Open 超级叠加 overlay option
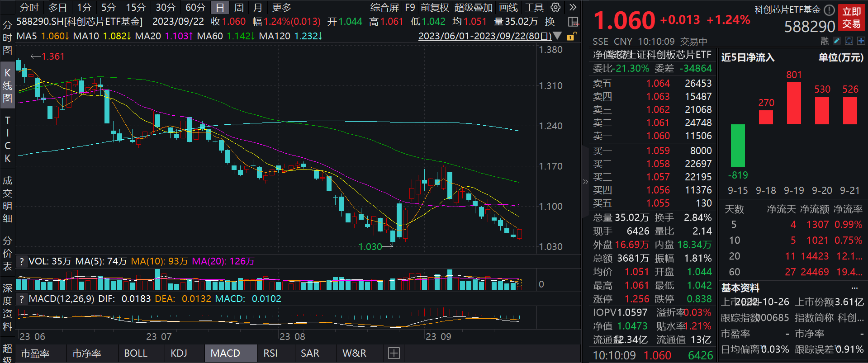Screen dimensions: 868x363 [474, 8]
